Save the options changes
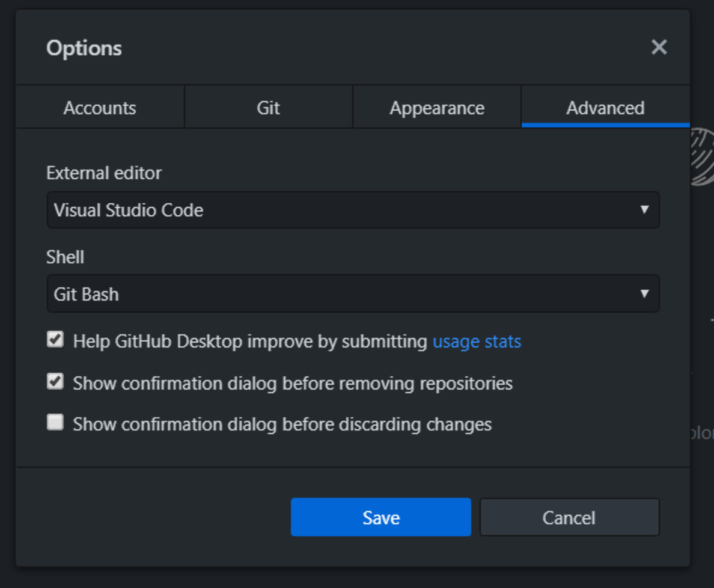 pyautogui.click(x=381, y=516)
